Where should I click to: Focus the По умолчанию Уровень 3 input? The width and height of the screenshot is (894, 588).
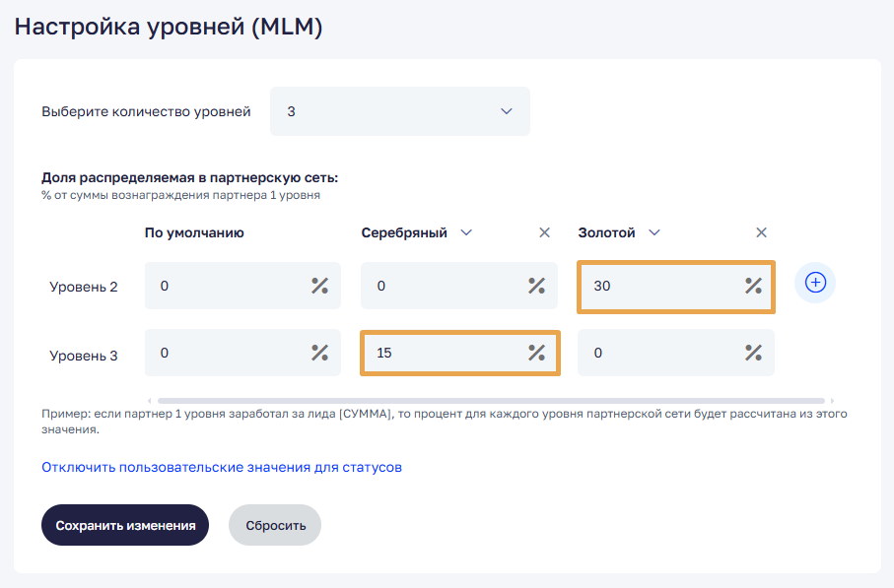click(227, 354)
